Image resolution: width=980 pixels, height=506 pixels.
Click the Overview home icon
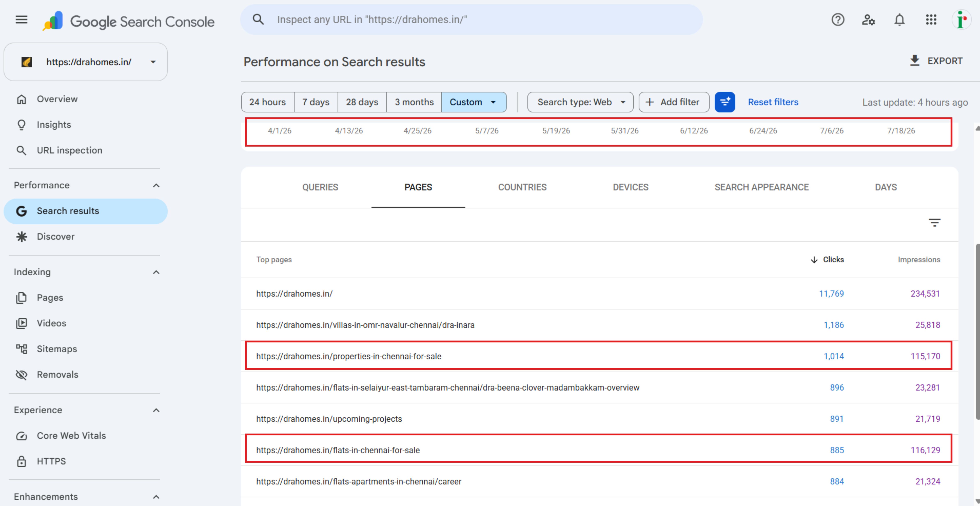(22, 99)
